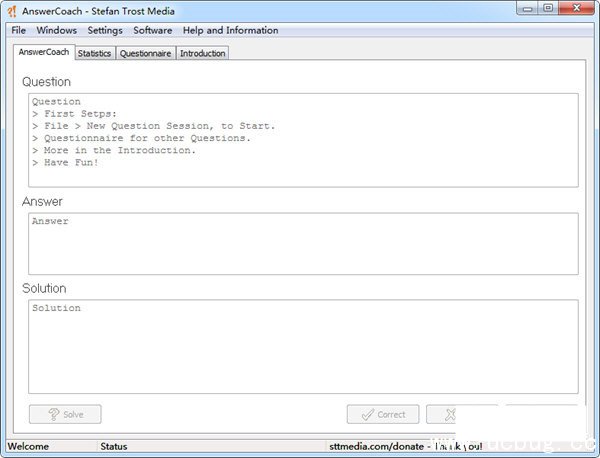Image resolution: width=600 pixels, height=458 pixels.
Task: Open the Help and Information menu
Action: [230, 30]
